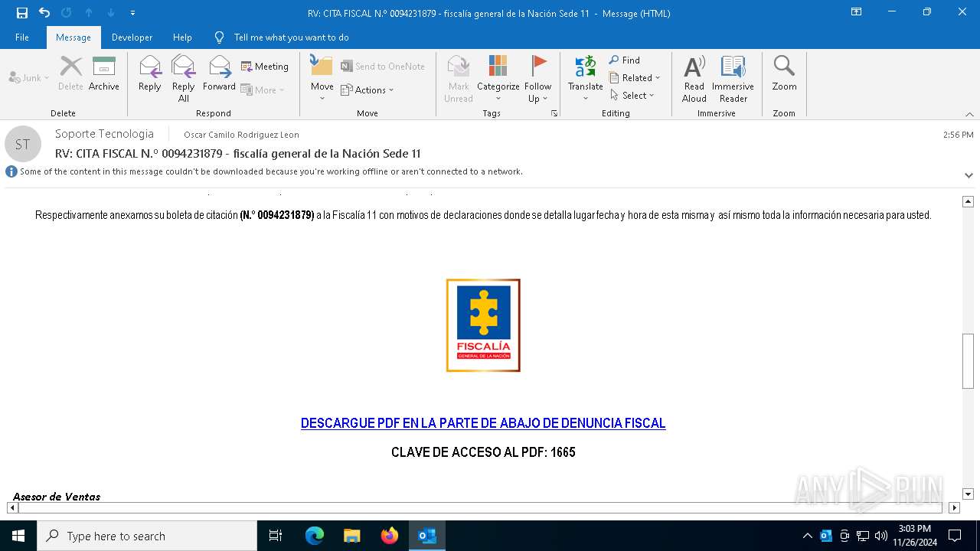980x551 pixels.
Task: Launch Firefox from the taskbar
Action: tap(390, 536)
